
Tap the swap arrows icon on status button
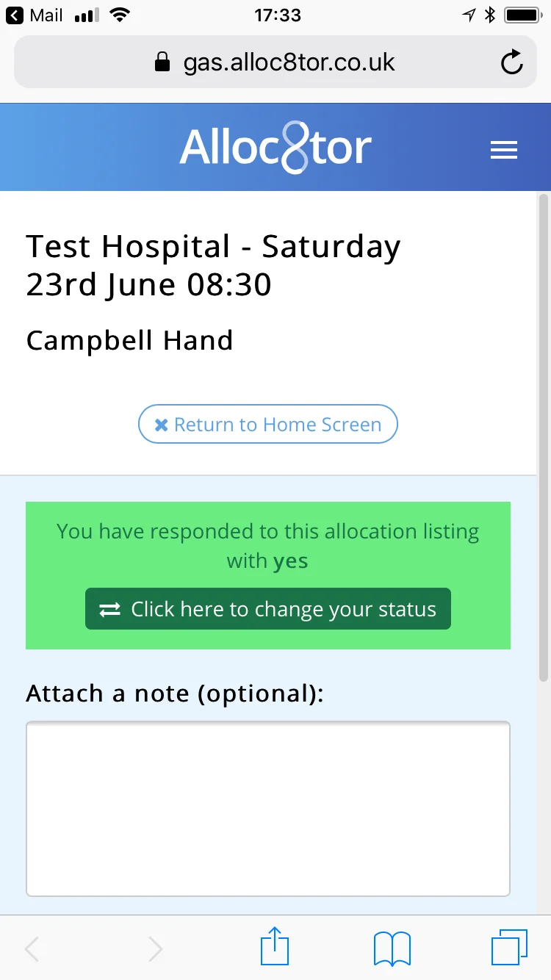click(110, 610)
